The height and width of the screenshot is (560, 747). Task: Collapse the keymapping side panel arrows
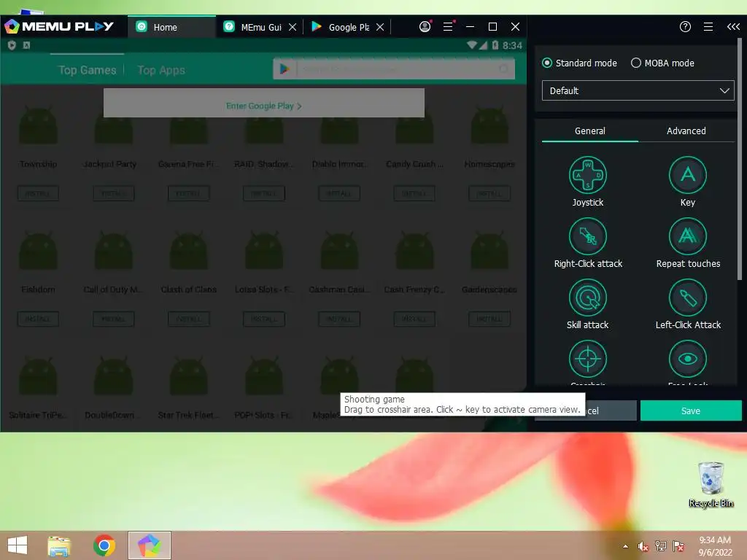[x=733, y=27]
